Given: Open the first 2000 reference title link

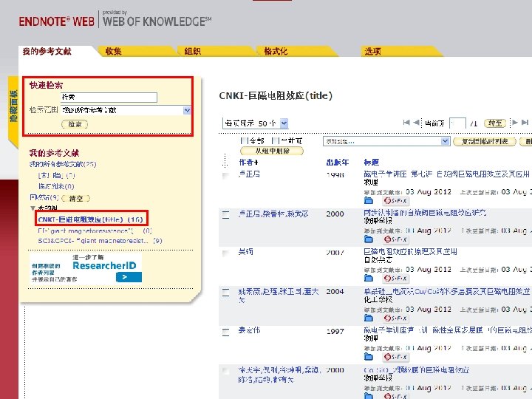Looking at the screenshot, I should [425, 213].
